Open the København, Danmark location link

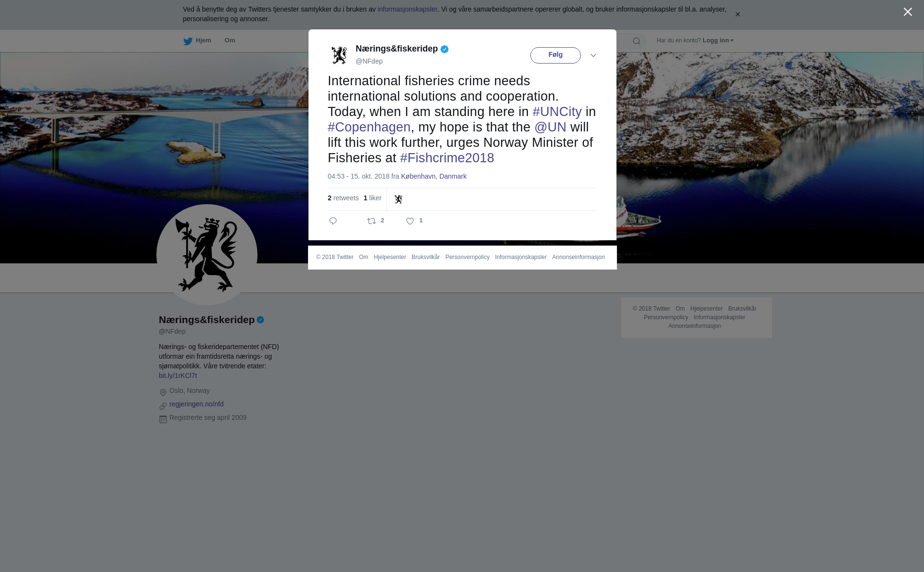click(434, 176)
